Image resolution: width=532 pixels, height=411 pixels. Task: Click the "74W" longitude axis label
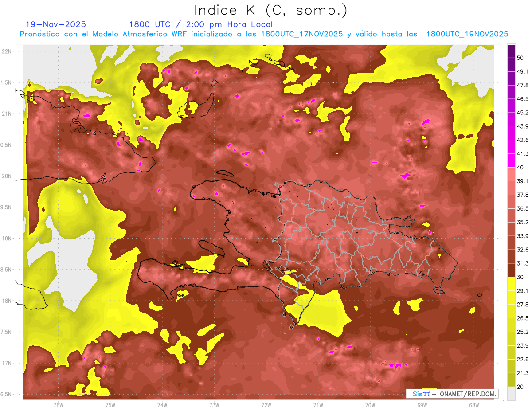(162, 405)
